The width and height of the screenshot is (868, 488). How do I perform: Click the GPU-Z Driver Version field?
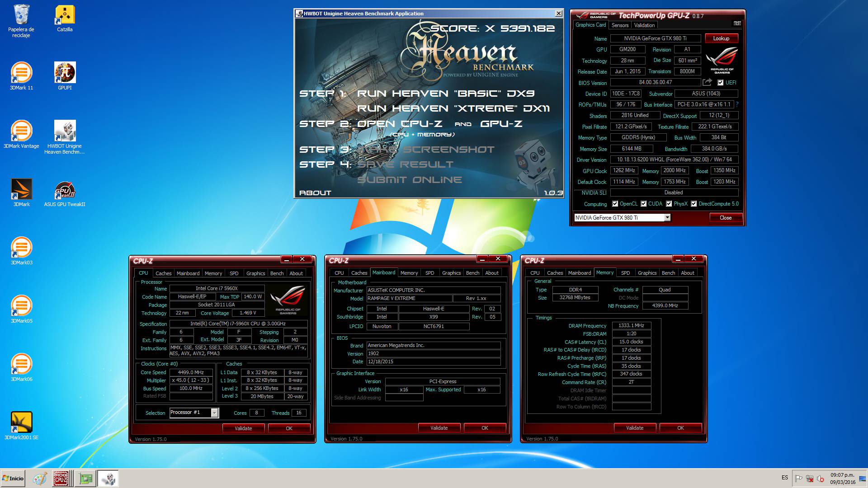click(674, 160)
